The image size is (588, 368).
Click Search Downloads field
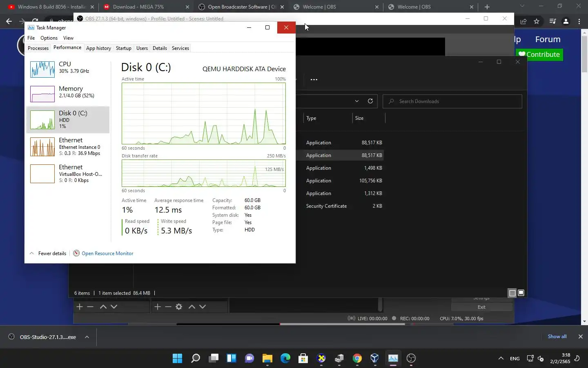[452, 101]
